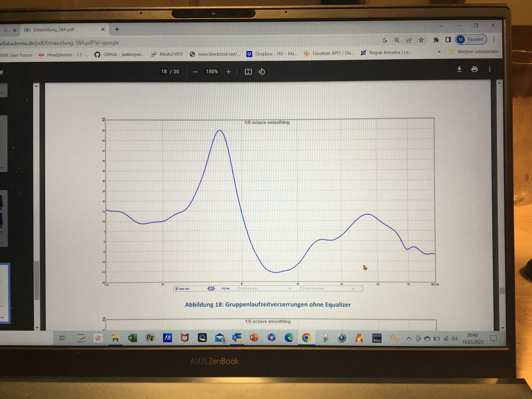This screenshot has width=532, height=399.
Task: Open the tab search chevron
Action: pyautogui.click(x=442, y=25)
